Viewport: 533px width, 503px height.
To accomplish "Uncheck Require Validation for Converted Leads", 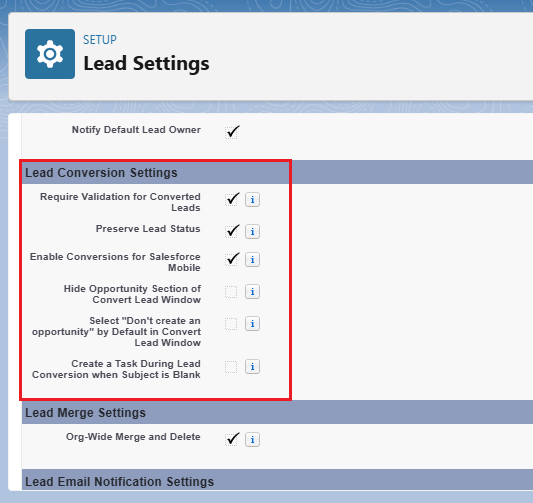I will point(231,200).
